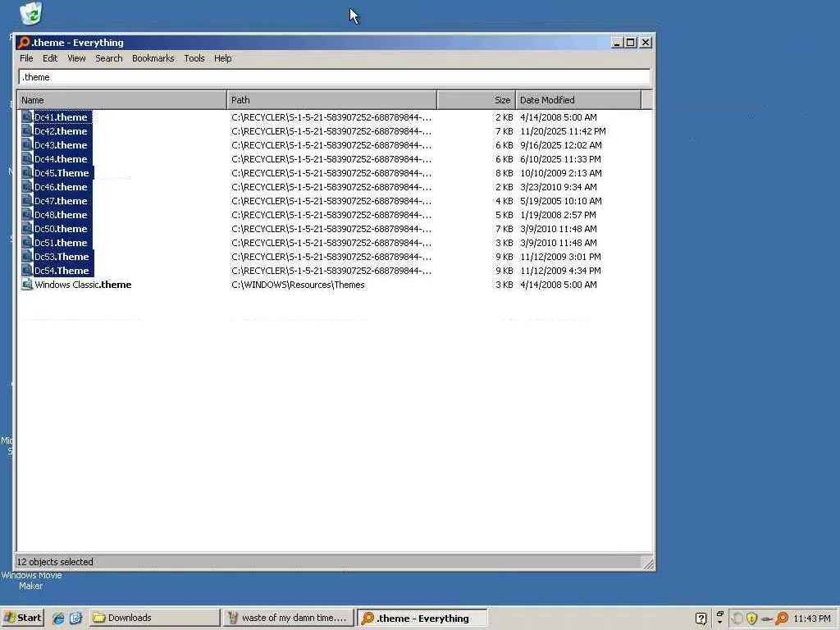Click the second quick launch icon
The width and height of the screenshot is (840, 630).
click(75, 619)
